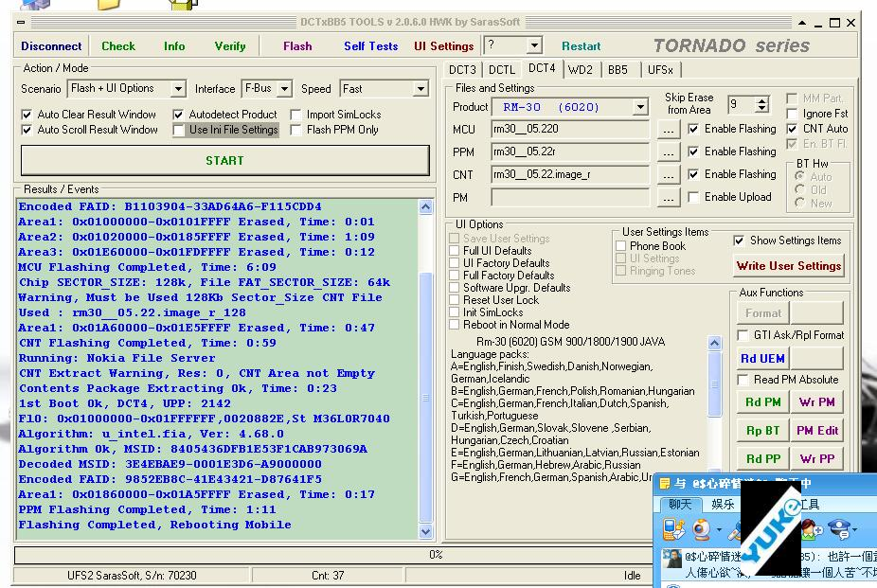Enable the Ignore Fst checkbox
Viewport: 877px width, 588px height.
792,114
